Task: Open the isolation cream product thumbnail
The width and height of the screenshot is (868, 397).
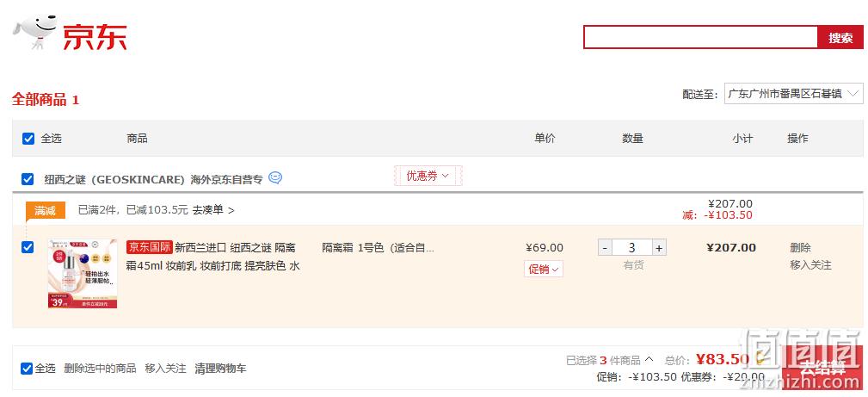Action: tap(83, 273)
